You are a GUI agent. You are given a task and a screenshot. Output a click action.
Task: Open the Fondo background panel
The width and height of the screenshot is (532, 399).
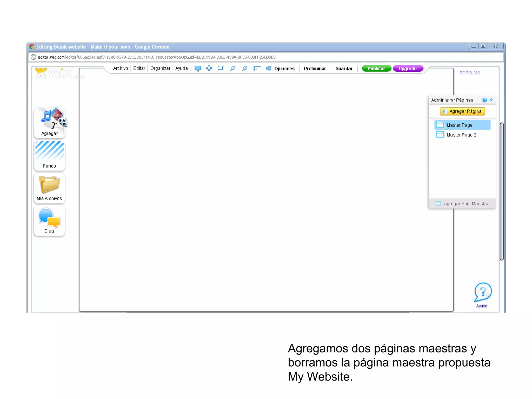click(49, 155)
